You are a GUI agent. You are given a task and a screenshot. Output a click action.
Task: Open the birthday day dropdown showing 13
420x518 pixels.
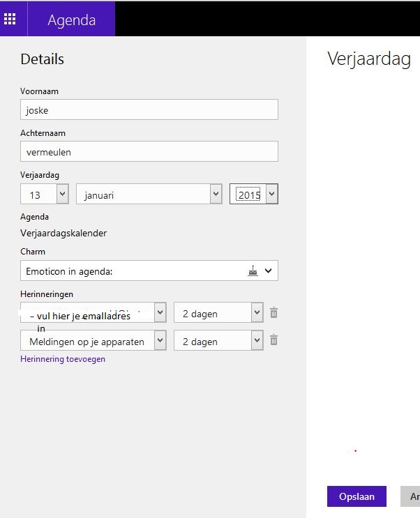click(x=45, y=194)
